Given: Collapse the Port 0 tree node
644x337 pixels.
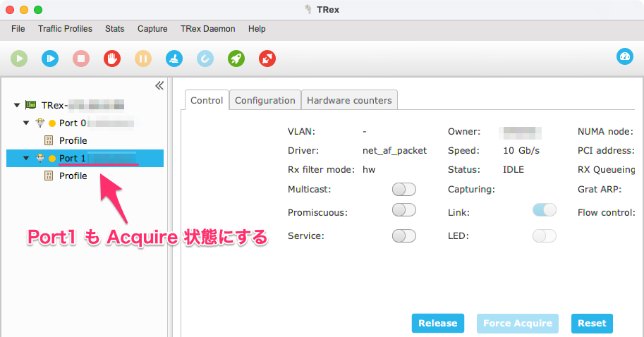Looking at the screenshot, I should point(26,123).
